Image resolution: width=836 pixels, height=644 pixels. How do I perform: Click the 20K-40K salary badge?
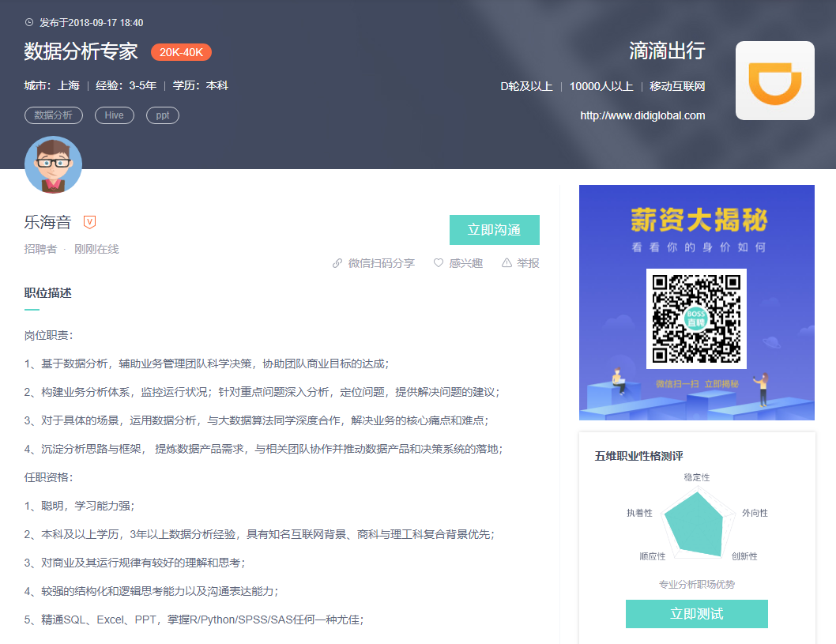[181, 52]
